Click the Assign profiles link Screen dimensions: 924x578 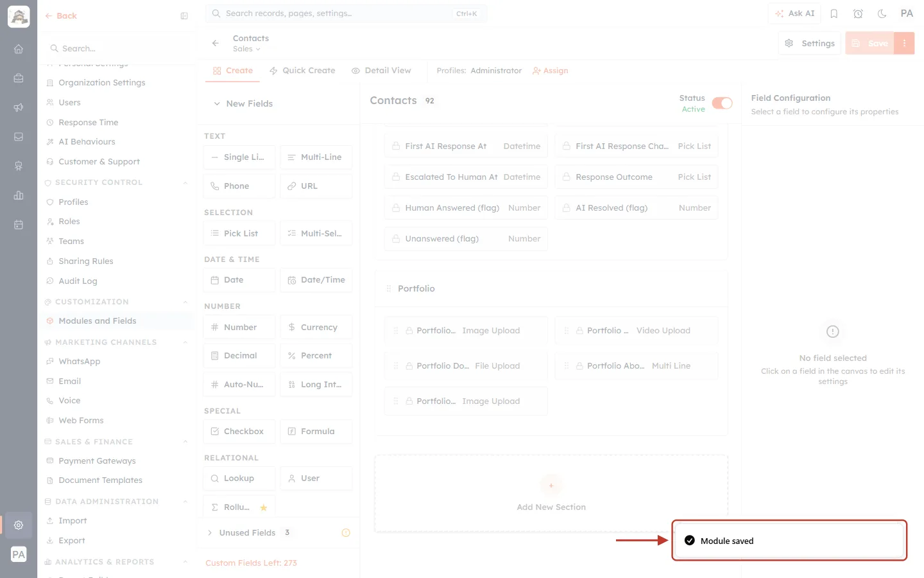coord(551,71)
